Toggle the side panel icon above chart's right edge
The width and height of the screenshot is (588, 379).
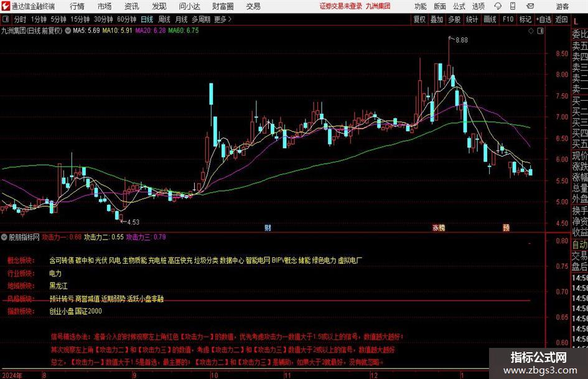540,30
